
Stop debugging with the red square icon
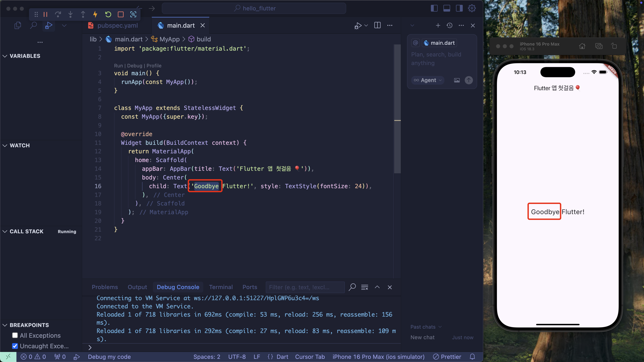(121, 14)
